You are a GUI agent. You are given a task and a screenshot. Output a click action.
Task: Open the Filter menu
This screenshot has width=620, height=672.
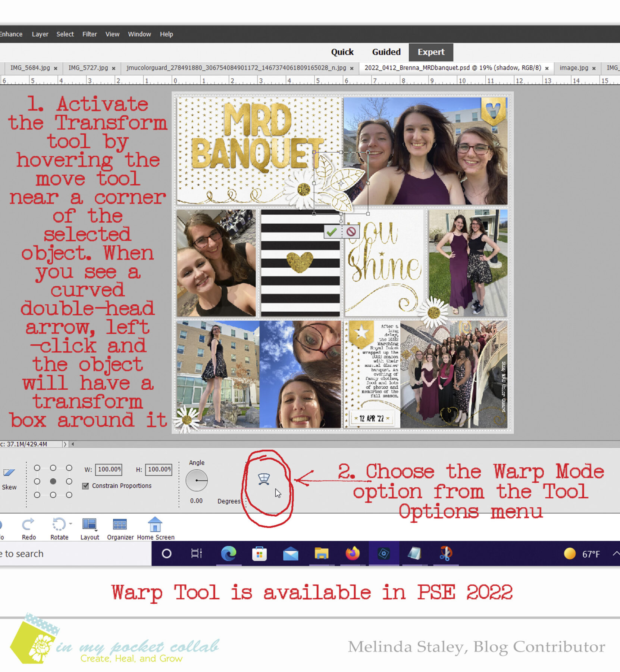tap(90, 34)
